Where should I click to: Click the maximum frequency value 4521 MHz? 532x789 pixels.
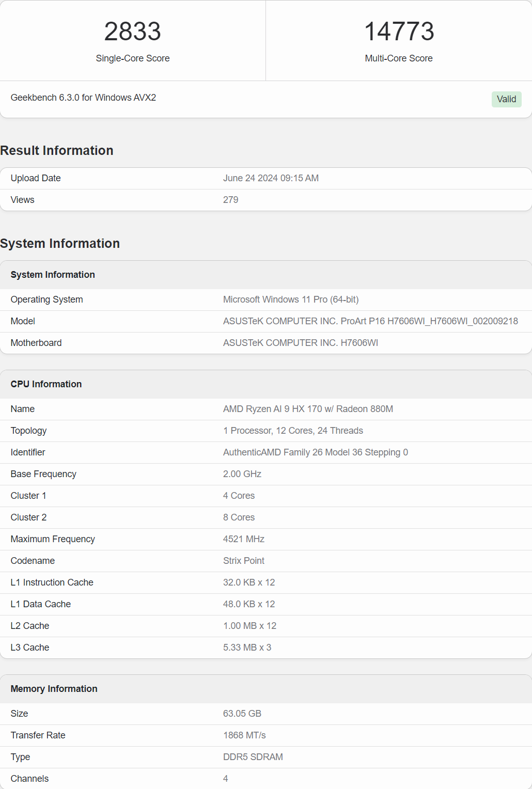244,539
